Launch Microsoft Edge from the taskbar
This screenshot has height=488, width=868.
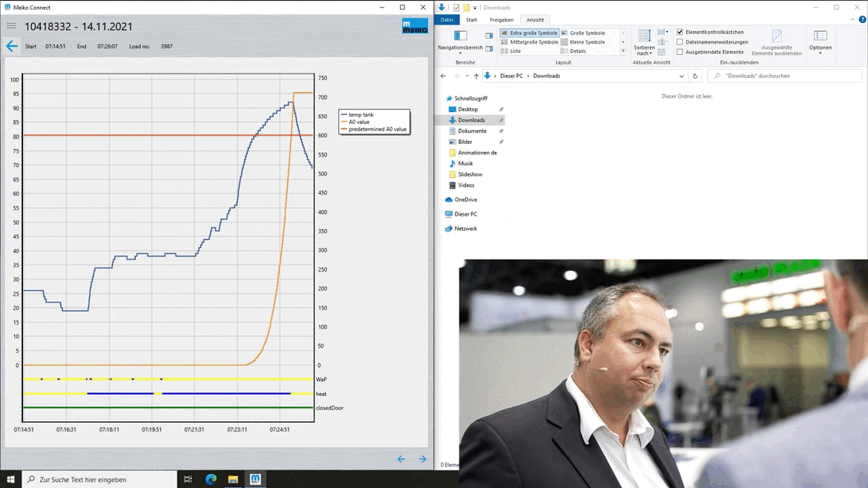pyautogui.click(x=211, y=479)
